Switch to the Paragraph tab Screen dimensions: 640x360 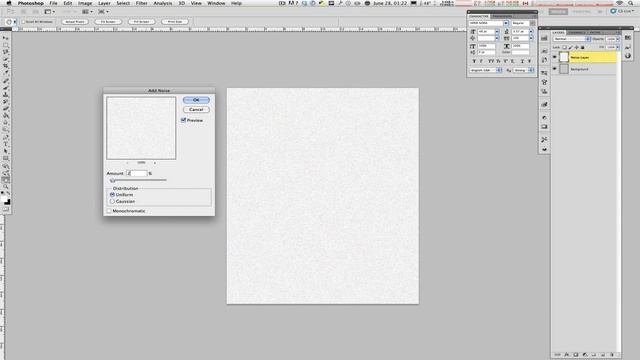pos(502,16)
